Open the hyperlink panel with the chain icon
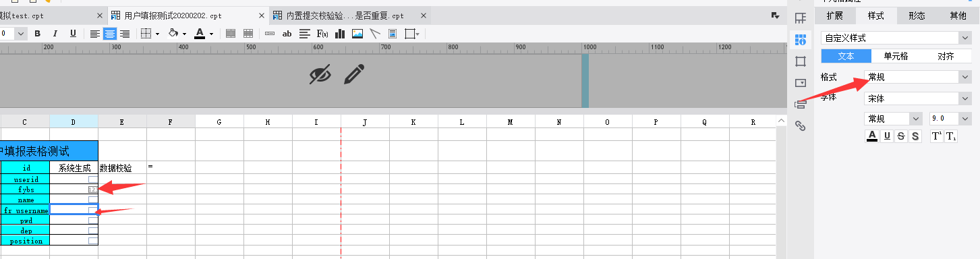Screen dimensions: 980x259 (801, 126)
